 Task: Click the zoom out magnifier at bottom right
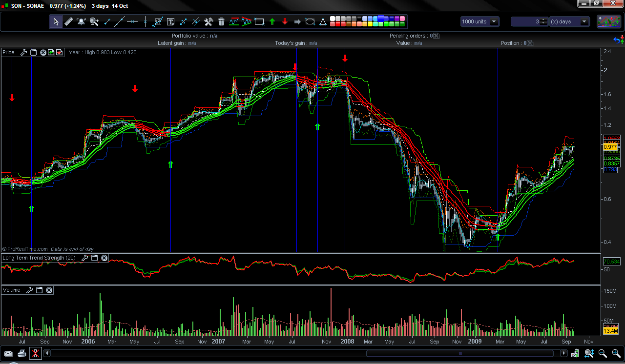(603, 353)
